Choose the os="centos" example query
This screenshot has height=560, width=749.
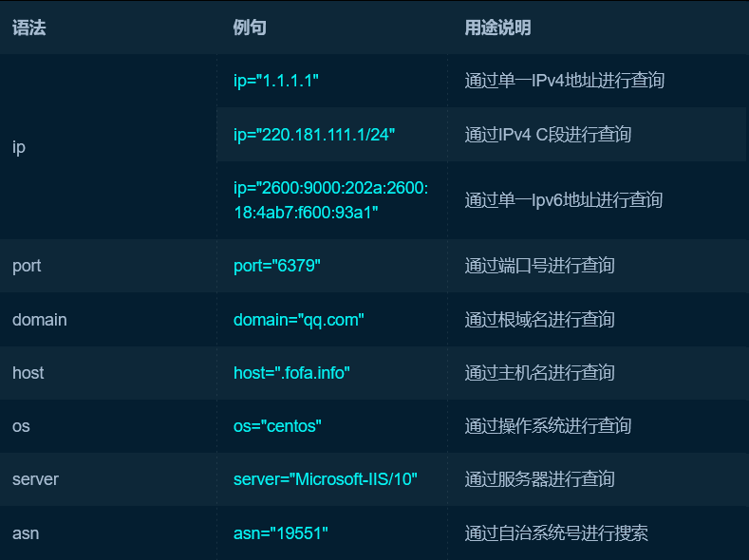click(x=277, y=426)
